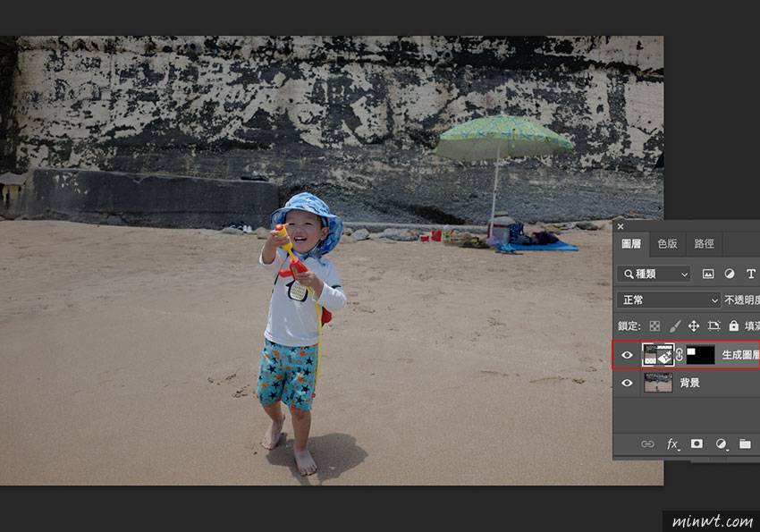Viewport: 760px width, 532px height.
Task: Toggle lock transparent pixels
Action: pyautogui.click(x=654, y=326)
